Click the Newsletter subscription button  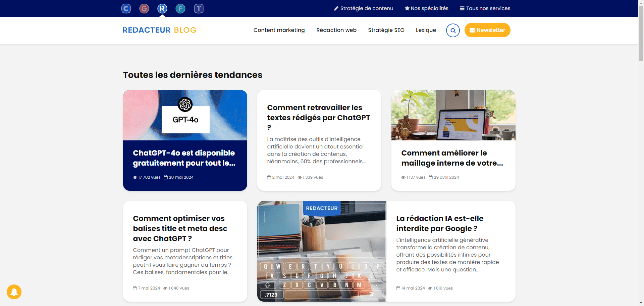click(x=487, y=30)
